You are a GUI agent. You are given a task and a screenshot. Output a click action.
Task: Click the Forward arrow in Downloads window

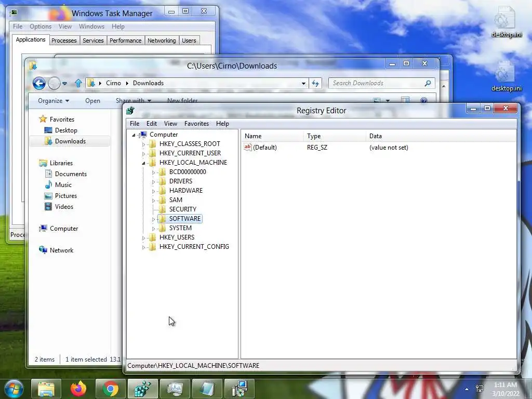coord(54,83)
